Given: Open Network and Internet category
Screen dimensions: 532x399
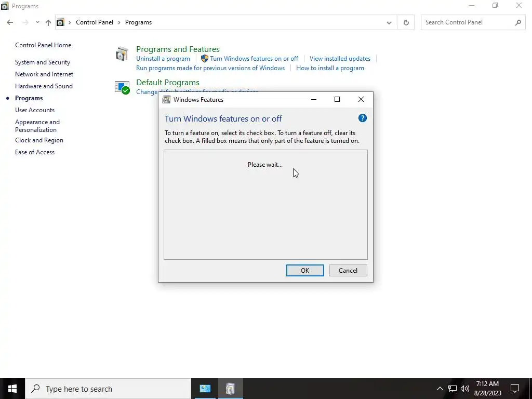Looking at the screenshot, I should click(44, 74).
